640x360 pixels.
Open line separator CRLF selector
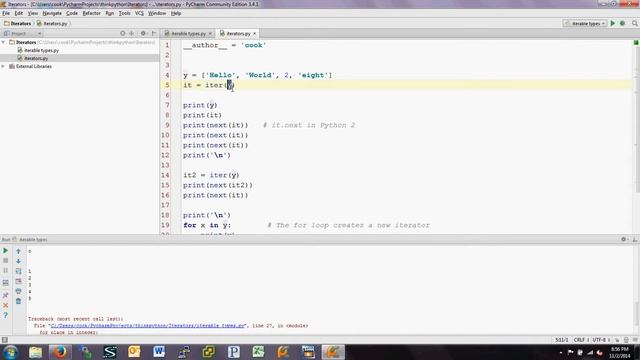tap(581, 340)
